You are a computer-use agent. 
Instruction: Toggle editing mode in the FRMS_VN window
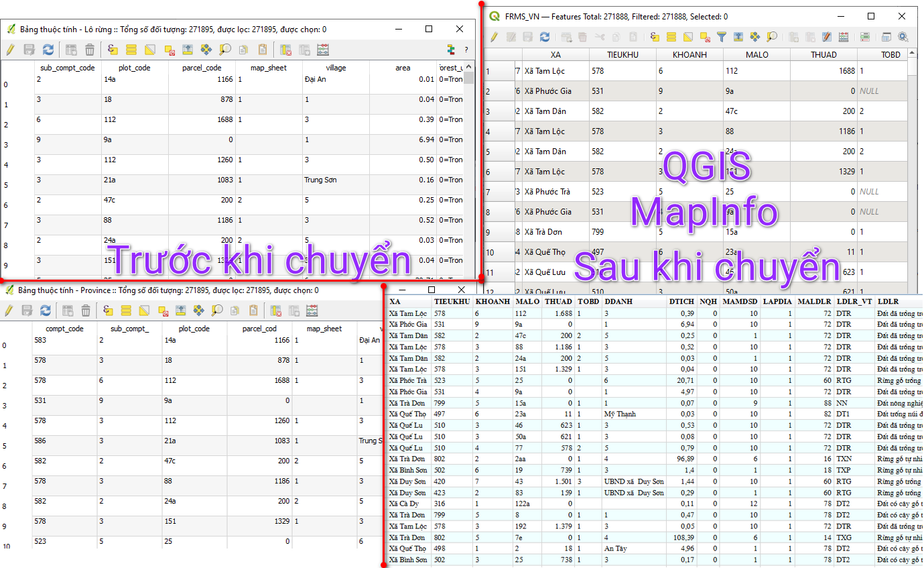494,37
